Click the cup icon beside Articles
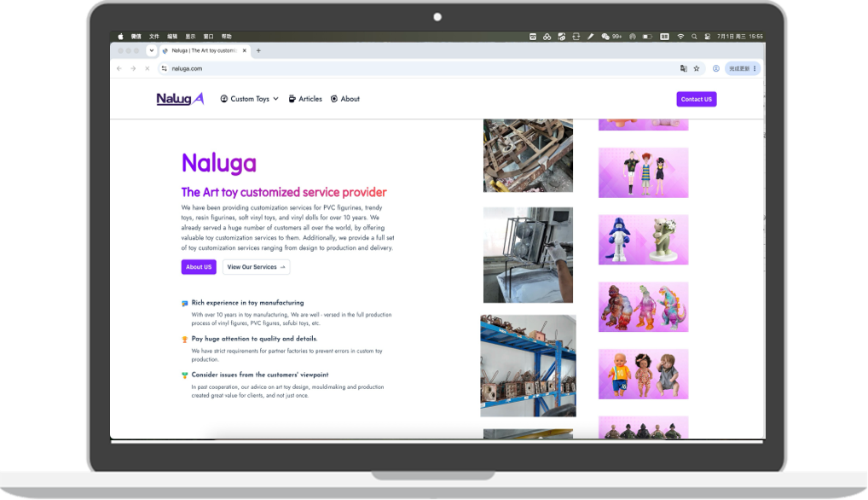The image size is (868, 500). (292, 99)
